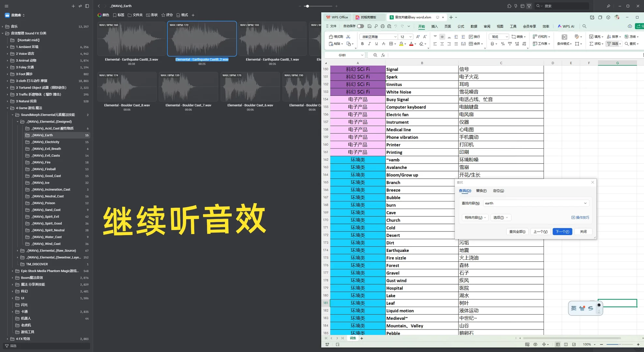
Task: Toggle the 自动保存 autosave switch
Action: tap(360, 26)
